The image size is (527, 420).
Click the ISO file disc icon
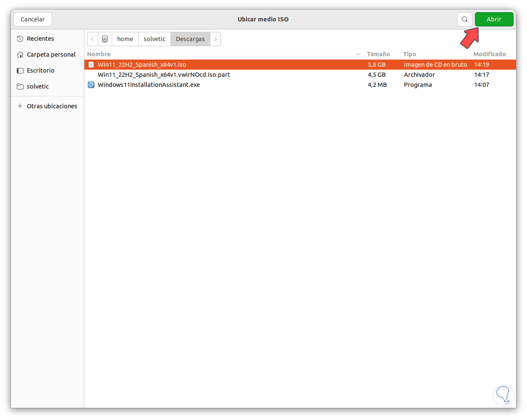[x=91, y=65]
